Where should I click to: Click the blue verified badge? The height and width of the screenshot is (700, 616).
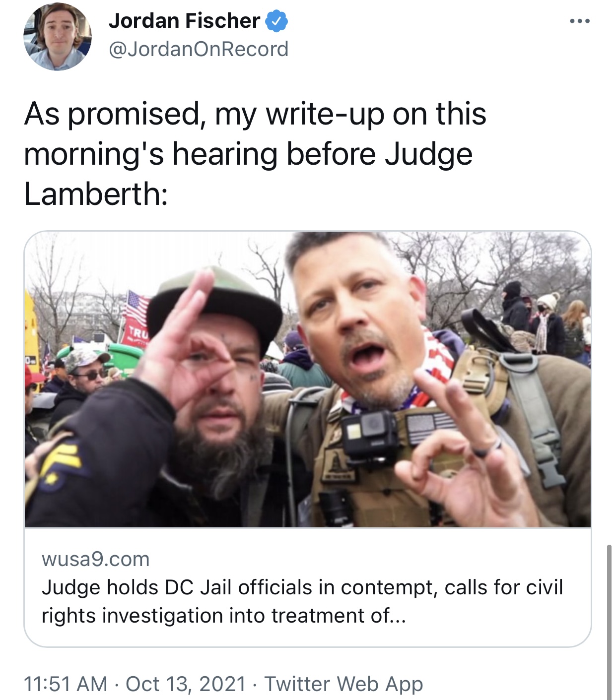click(277, 21)
